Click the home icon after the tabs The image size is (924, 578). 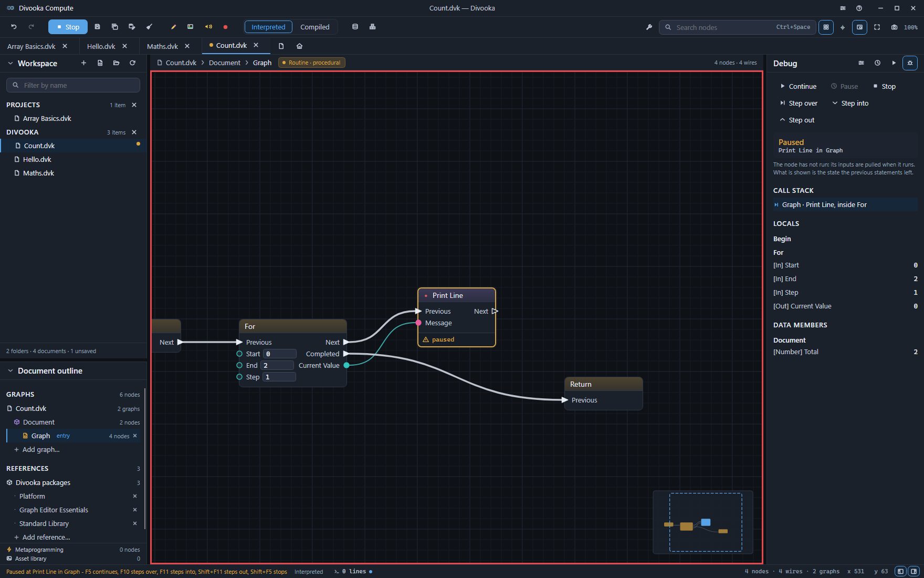[x=299, y=46]
